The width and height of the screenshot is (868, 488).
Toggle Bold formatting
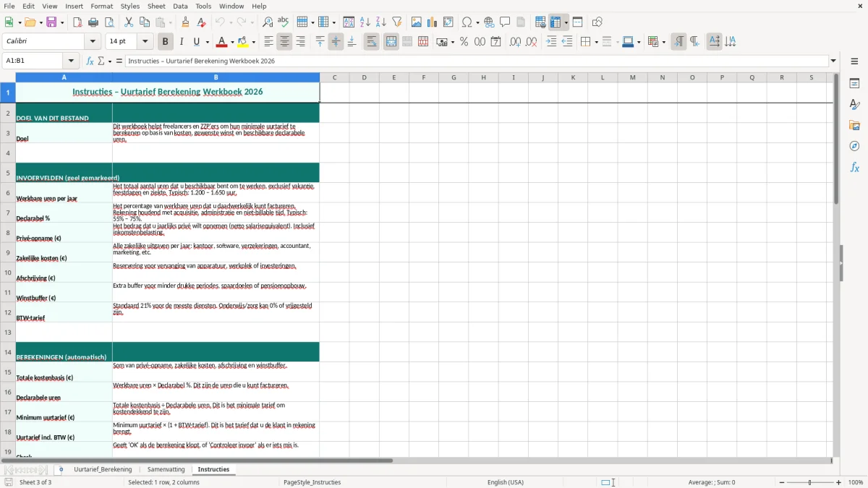coord(165,42)
